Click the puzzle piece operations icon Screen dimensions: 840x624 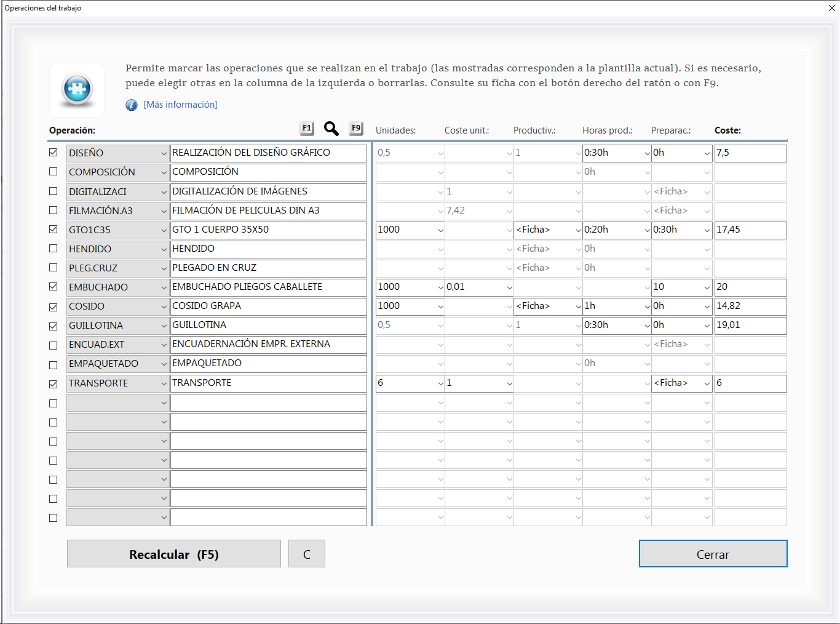77,90
